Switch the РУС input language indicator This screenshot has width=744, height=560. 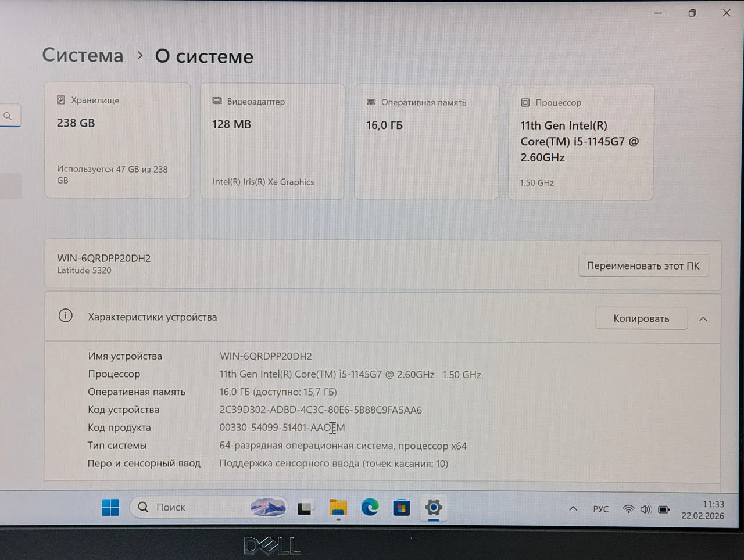pos(601,509)
